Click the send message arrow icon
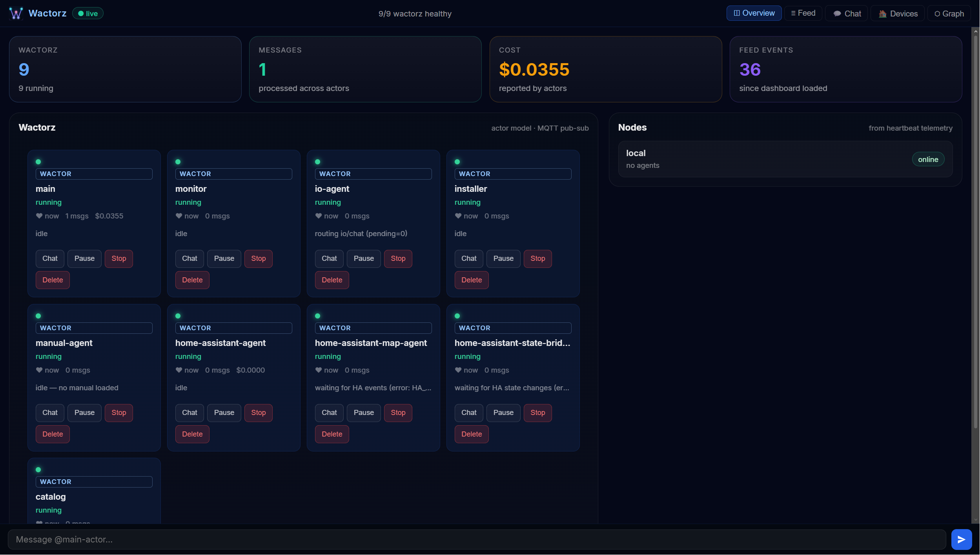Viewport: 980px width, 555px height. point(961,539)
